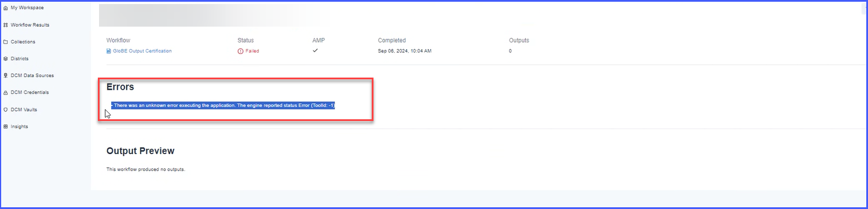Click the Errors heading
Image resolution: width=868 pixels, height=209 pixels.
[x=120, y=87]
